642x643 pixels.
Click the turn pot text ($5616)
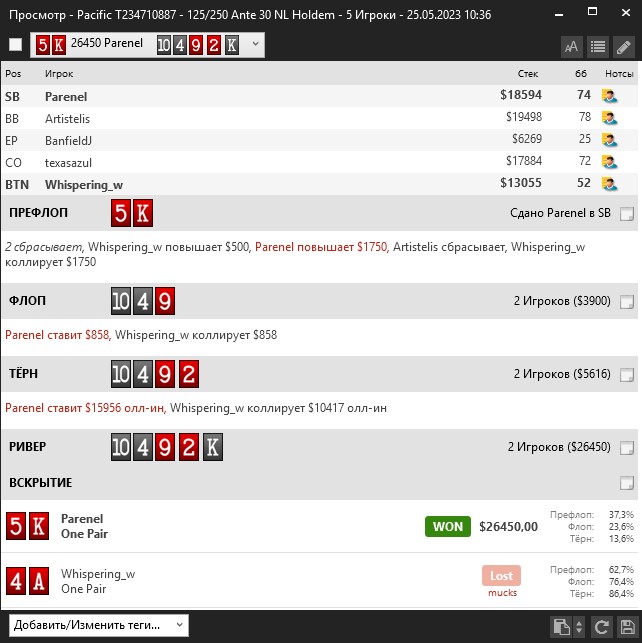tap(562, 374)
